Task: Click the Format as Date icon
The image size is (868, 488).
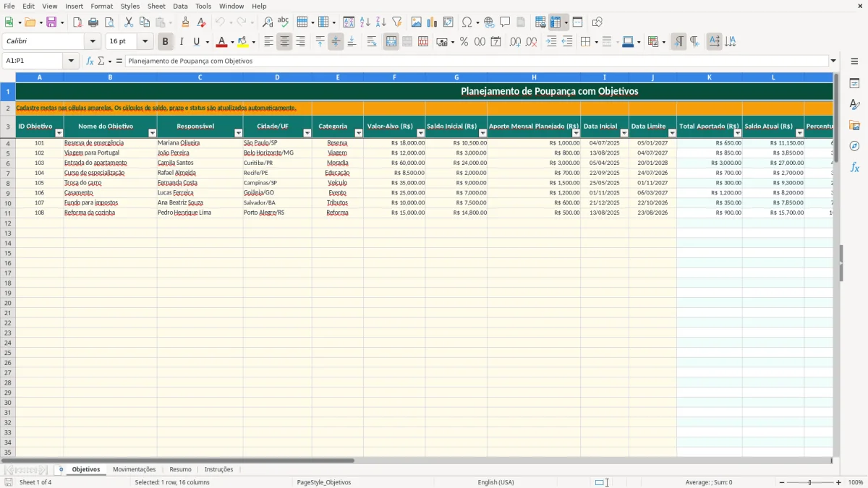Action: point(495,42)
